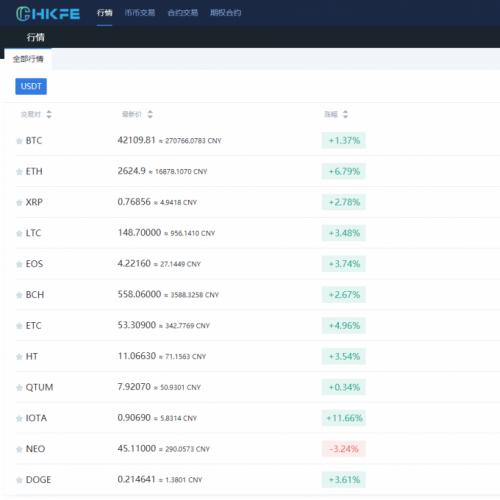Click the ETC price 53.30900
500x500 pixels.
pyautogui.click(x=137, y=325)
